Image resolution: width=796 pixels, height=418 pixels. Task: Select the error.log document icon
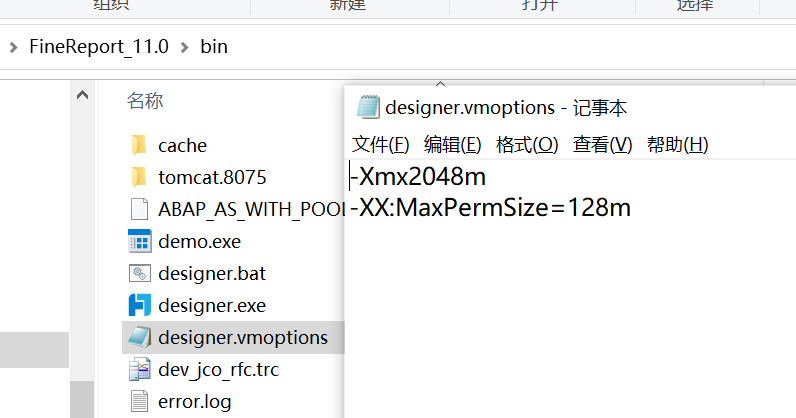click(x=139, y=401)
